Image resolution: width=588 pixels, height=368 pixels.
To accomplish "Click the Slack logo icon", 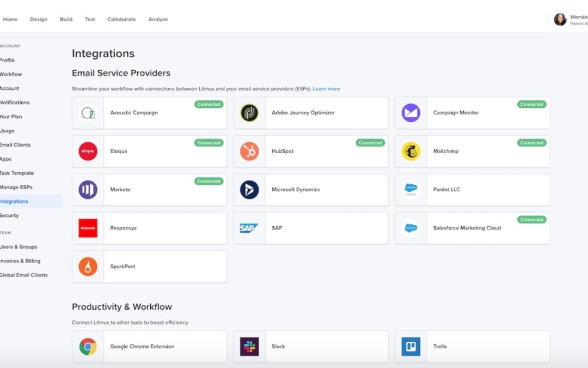I will (249, 347).
